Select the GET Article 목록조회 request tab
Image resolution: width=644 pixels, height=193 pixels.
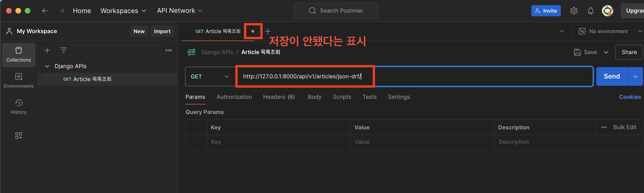click(218, 31)
